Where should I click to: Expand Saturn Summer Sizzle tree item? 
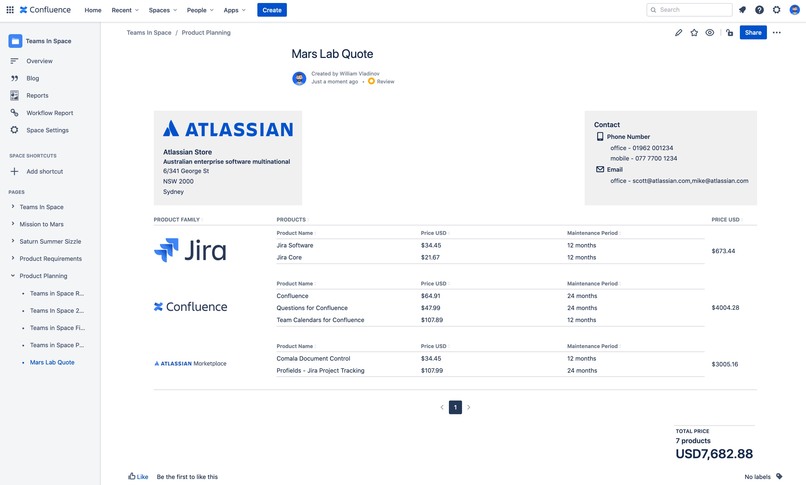(13, 241)
